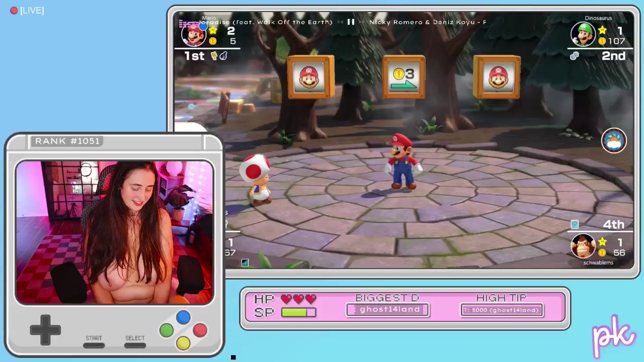The width and height of the screenshot is (644, 362).
Task: Click Mario's player avatar icon
Action: point(194,34)
